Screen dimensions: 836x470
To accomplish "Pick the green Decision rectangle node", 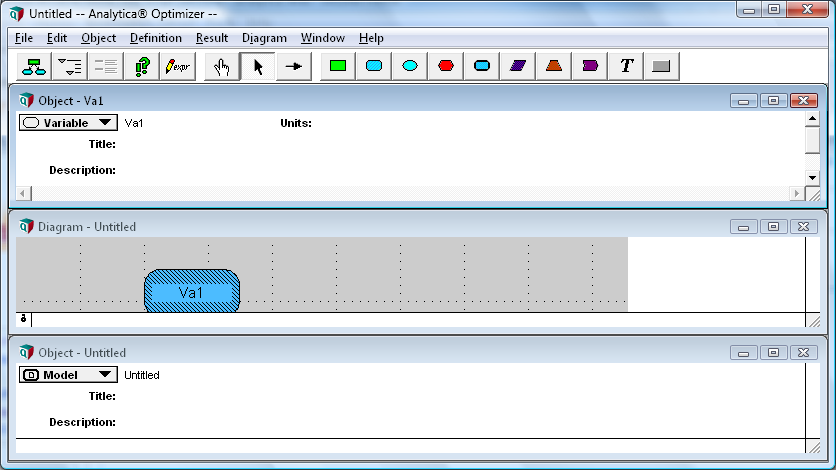I will [x=337, y=67].
